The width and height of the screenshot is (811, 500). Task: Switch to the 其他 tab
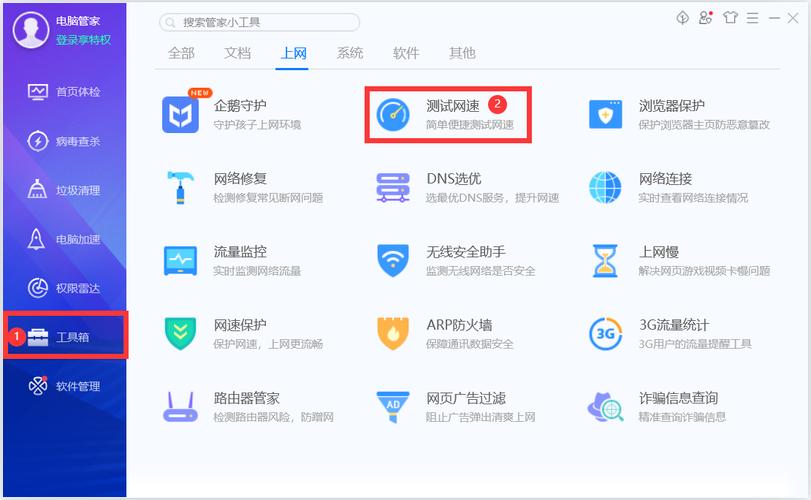462,53
